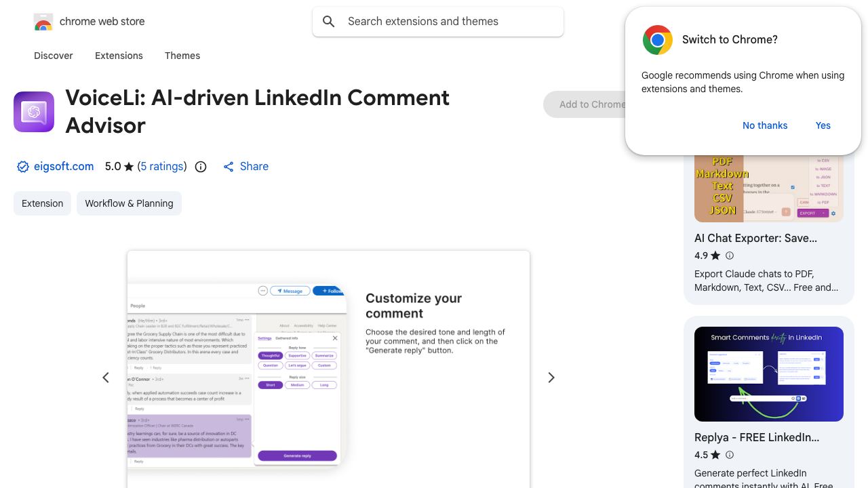
Task: Click the VoiceLi extension heading
Action: click(258, 111)
